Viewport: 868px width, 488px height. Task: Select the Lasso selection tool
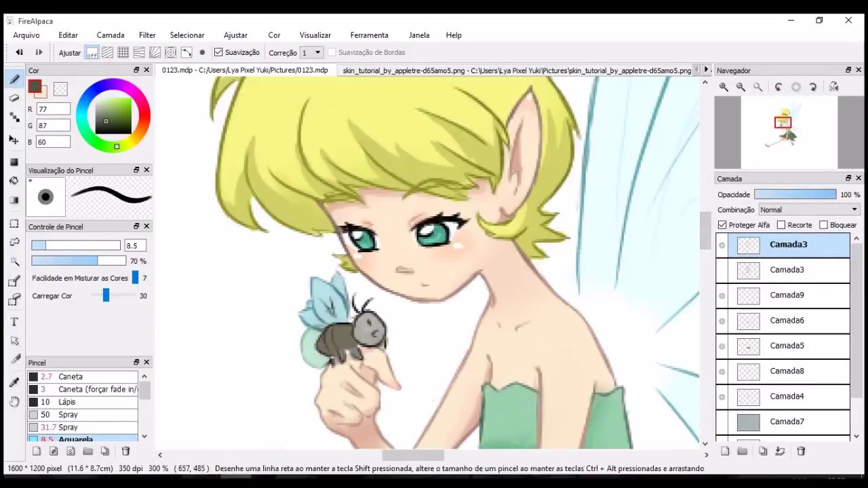pos(14,242)
